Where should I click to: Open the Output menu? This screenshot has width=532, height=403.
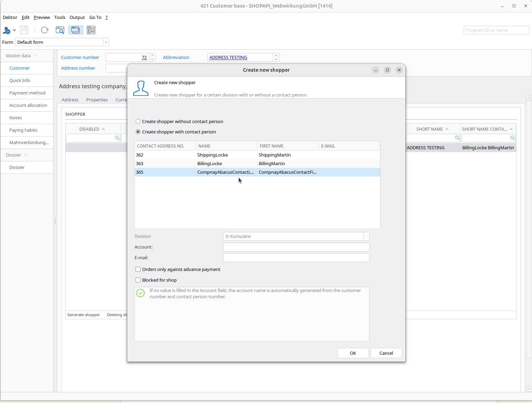tap(77, 17)
